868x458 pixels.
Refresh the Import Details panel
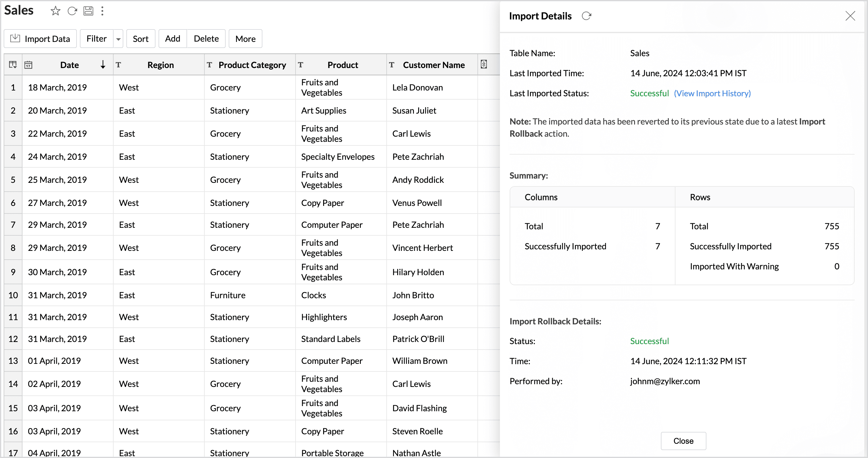click(587, 16)
